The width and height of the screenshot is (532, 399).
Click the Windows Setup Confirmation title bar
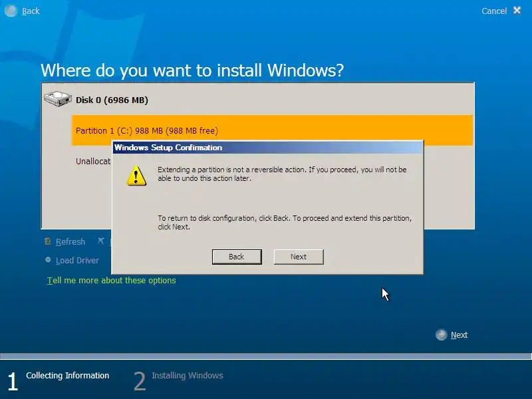(268, 148)
